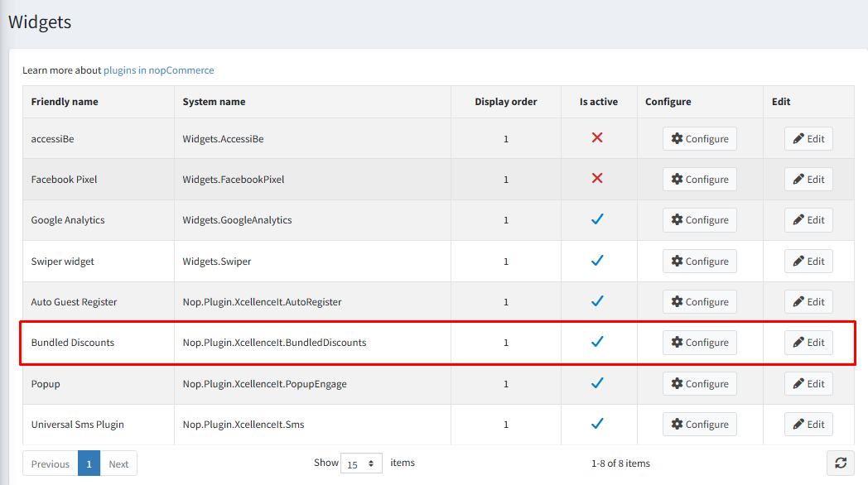Go to the Next page
868x485 pixels.
[x=118, y=463]
